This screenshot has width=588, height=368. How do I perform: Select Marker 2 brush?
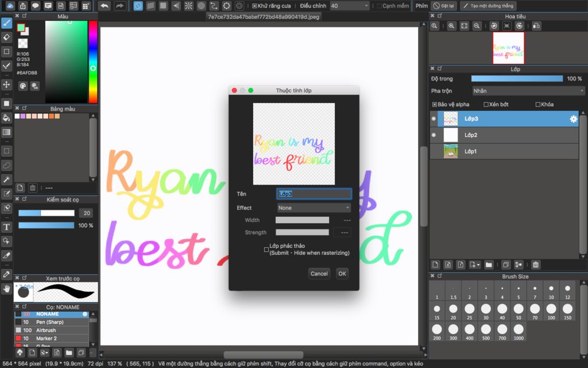pos(52,339)
